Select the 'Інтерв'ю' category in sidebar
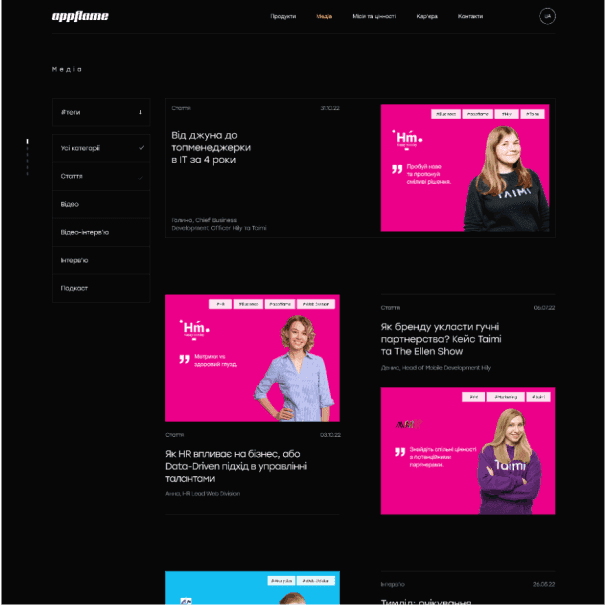The height and width of the screenshot is (605, 605). point(74,260)
